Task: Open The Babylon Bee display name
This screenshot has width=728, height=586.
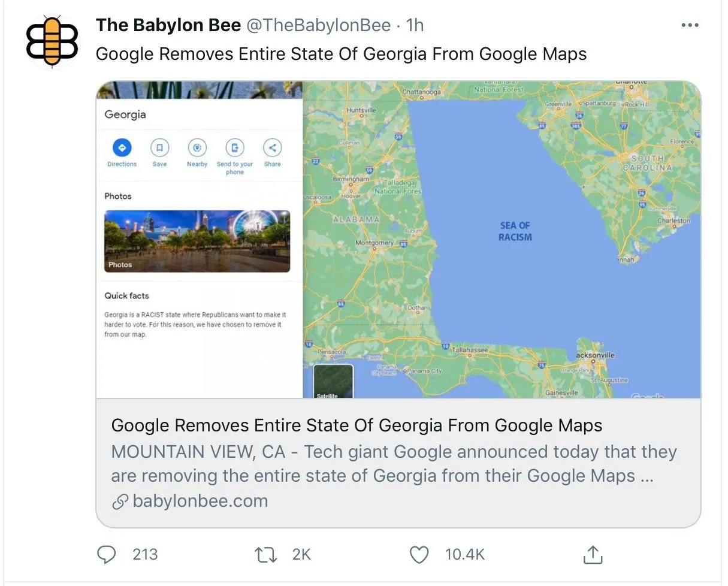Action: pos(168,25)
